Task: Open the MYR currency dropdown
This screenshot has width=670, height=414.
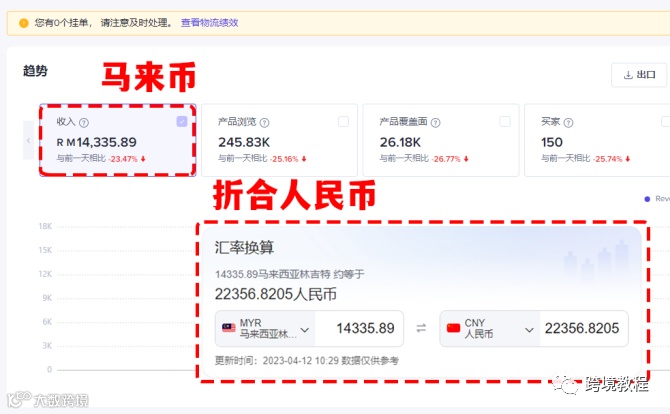Action: pos(265,329)
